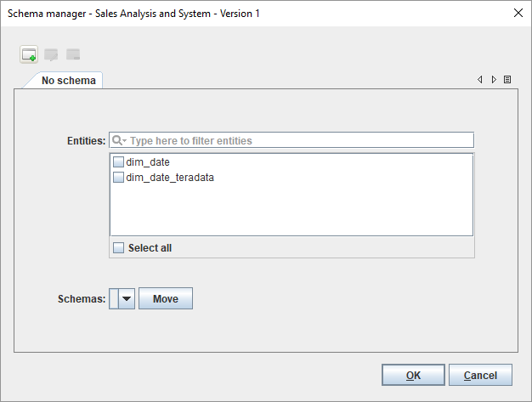Close the Schema manager dialog
This screenshot has height=402, width=532.
(518, 13)
